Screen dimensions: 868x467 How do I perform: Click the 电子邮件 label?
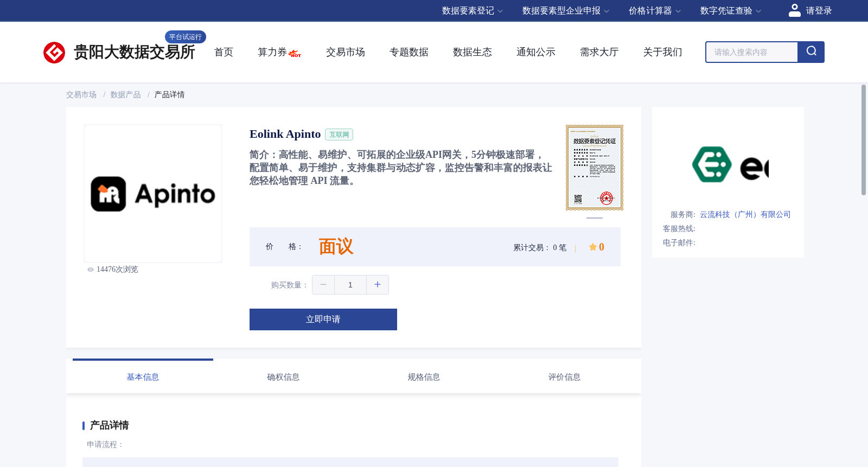pos(679,243)
